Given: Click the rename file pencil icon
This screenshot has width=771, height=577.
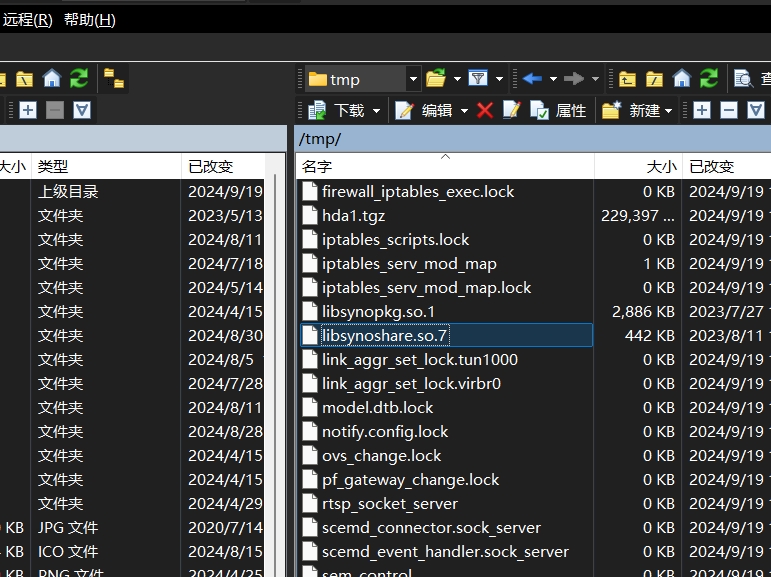Looking at the screenshot, I should [512, 110].
